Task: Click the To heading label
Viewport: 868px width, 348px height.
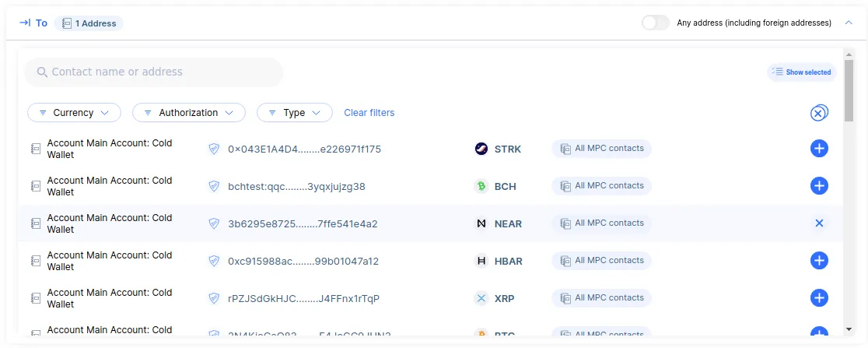Action: pos(41,23)
